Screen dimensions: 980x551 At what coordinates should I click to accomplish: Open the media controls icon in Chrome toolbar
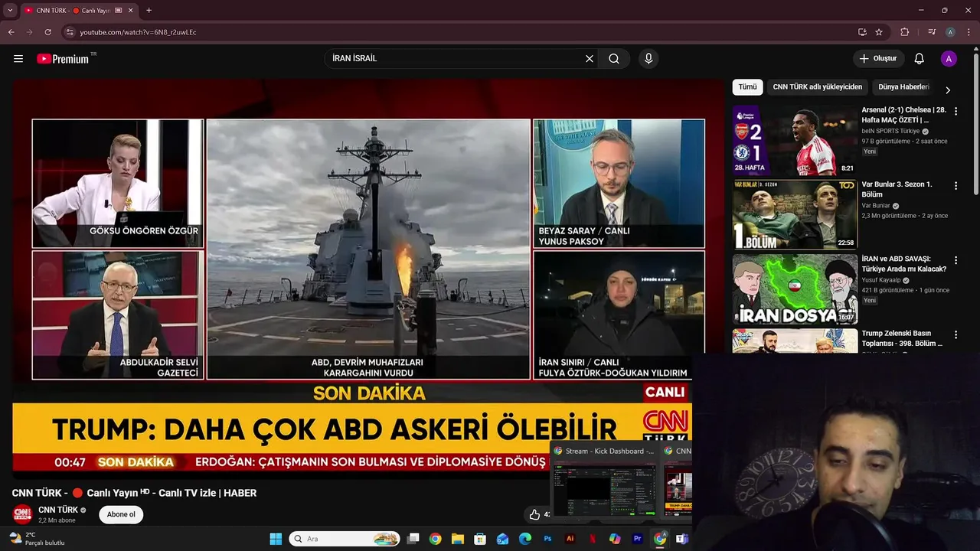932,32
